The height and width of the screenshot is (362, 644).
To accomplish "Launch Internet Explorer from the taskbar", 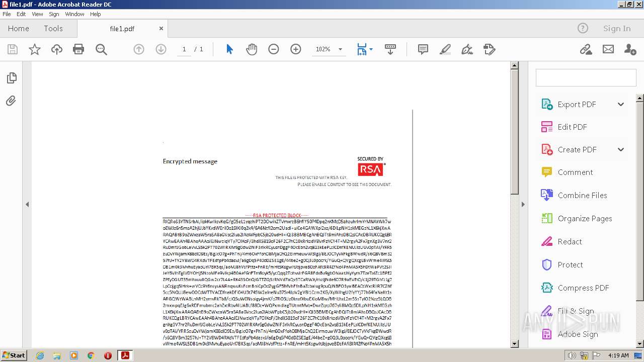I will coord(40,355).
